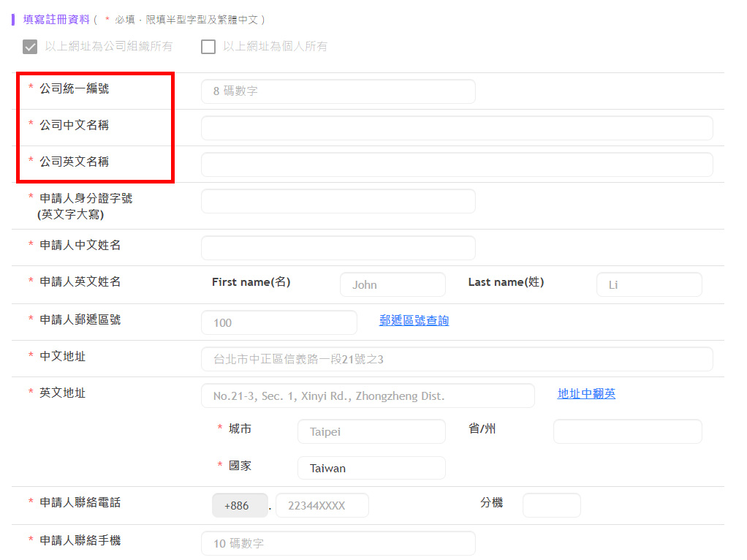Click the 國家 field showing Taiwan
Screen dimensions: 747x560
[x=371, y=468]
